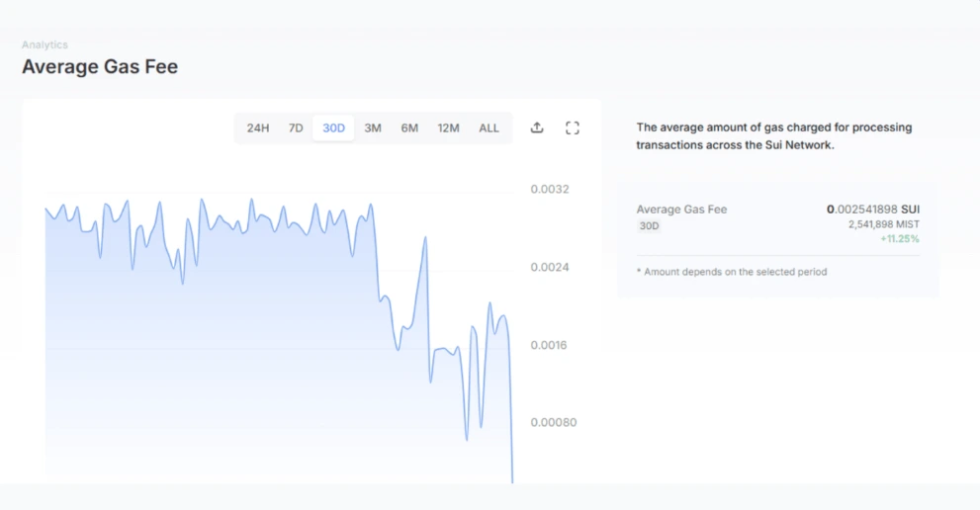Click the 0.0016 y-axis label
Screen dimensions: 980x510
tap(550, 345)
